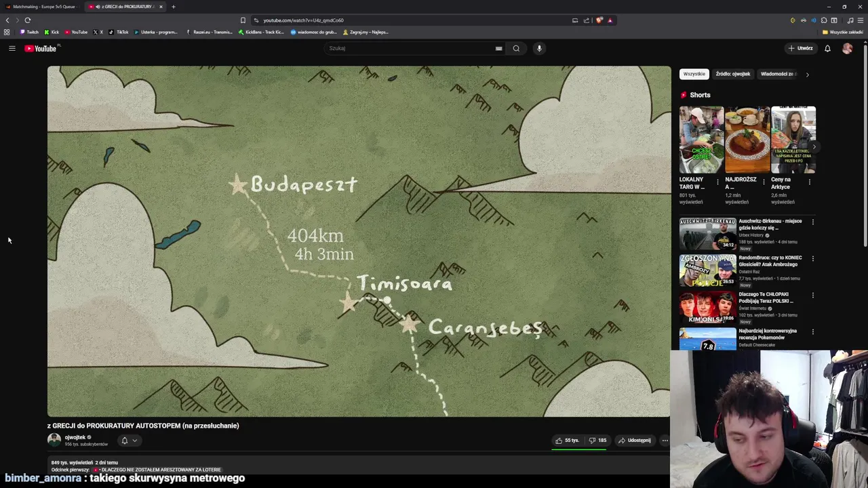Open the Kick bookmark
This screenshot has width=868, height=488.
click(x=52, y=32)
